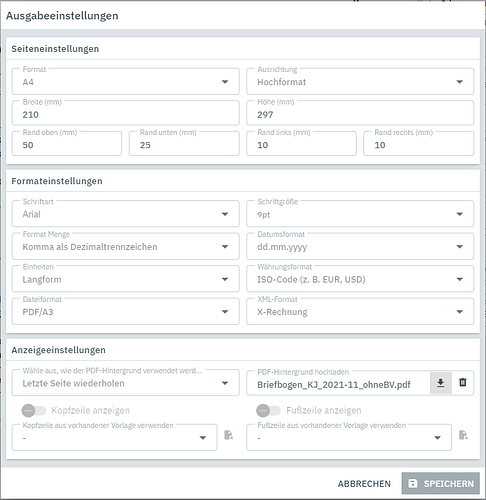
Task: Click the Rand oben (mm) field
Action: pos(67,143)
